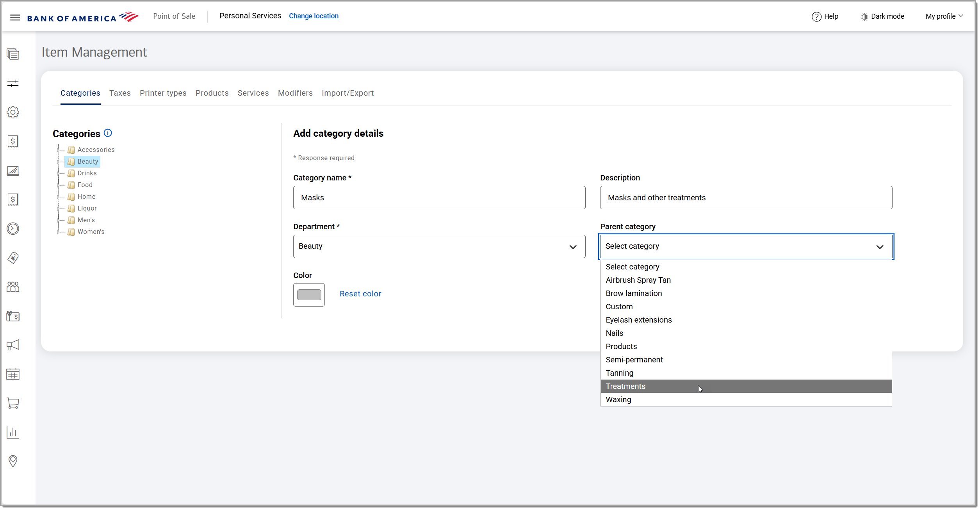This screenshot has width=980, height=510.
Task: Click the info icon beside Categories
Action: [x=108, y=133]
